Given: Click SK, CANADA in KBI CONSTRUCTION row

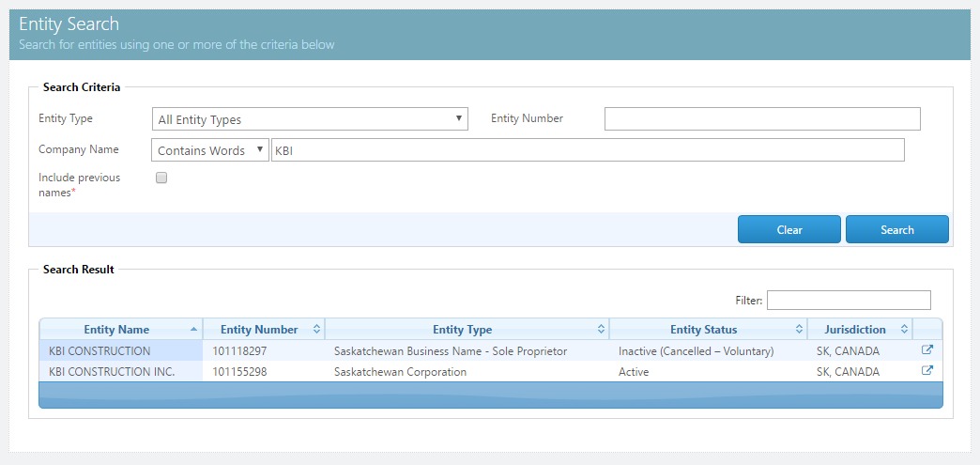Looking at the screenshot, I should pos(849,351).
